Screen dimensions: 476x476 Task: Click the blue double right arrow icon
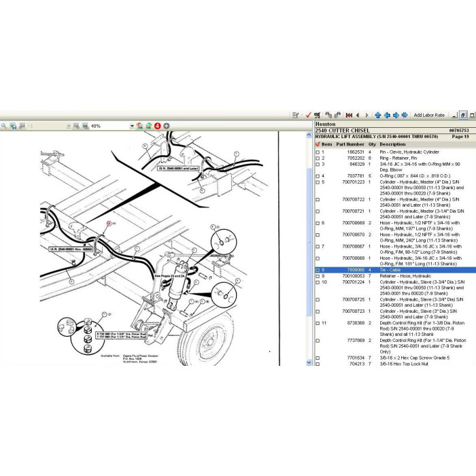point(405,115)
